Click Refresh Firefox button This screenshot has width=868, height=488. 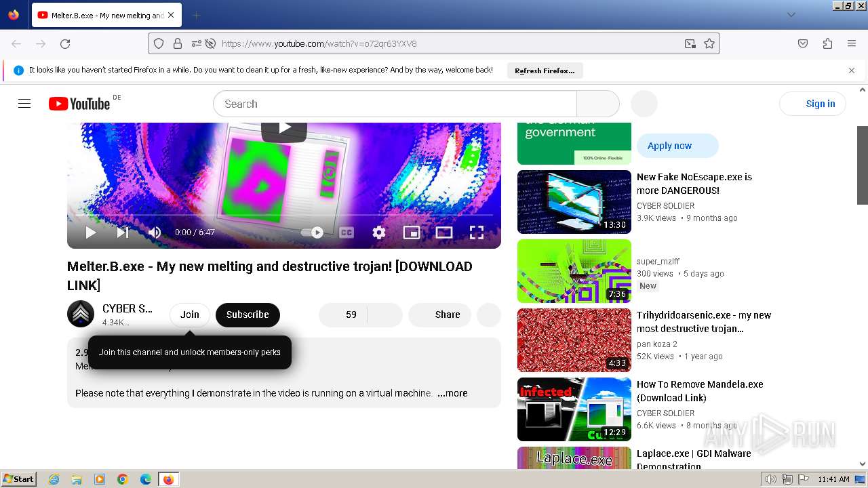[545, 70]
